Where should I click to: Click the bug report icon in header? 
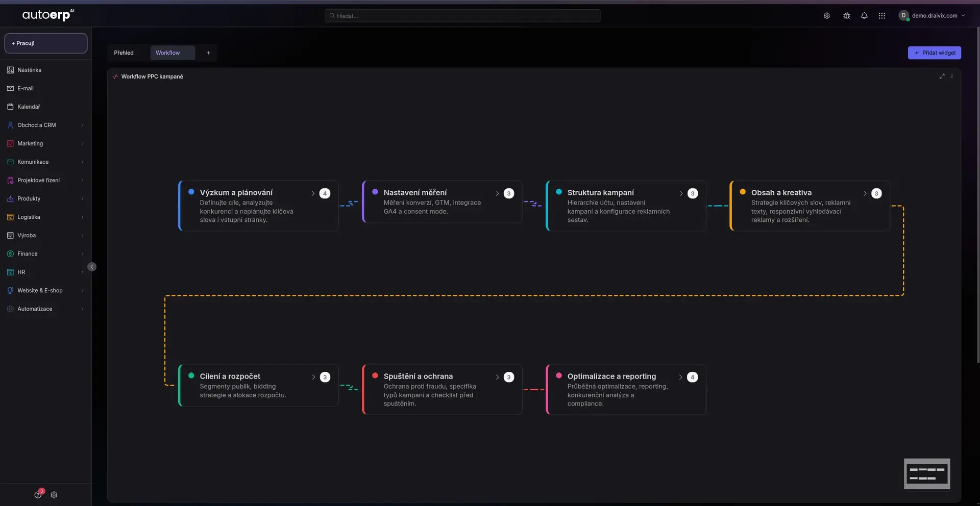(846, 16)
